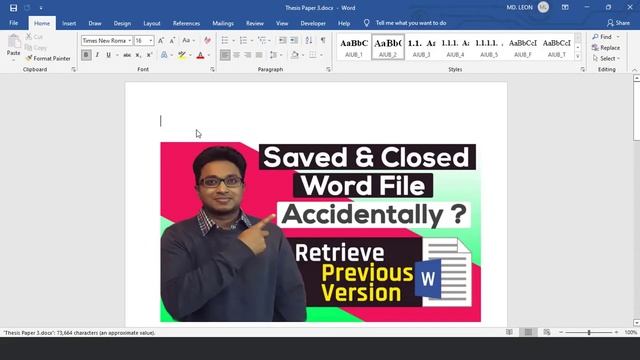Click the Borders icon

[313, 55]
